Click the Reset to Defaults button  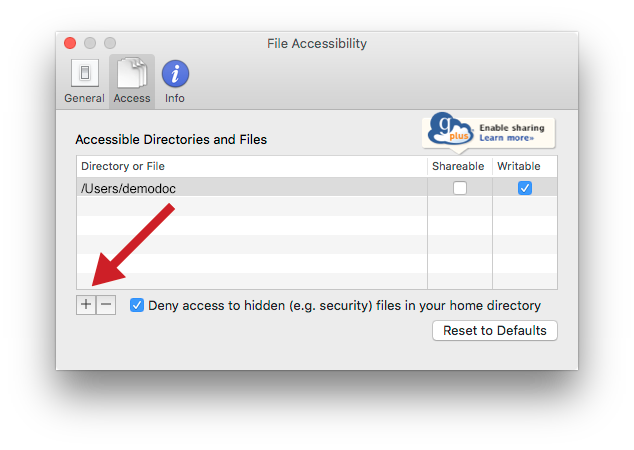pyautogui.click(x=495, y=331)
